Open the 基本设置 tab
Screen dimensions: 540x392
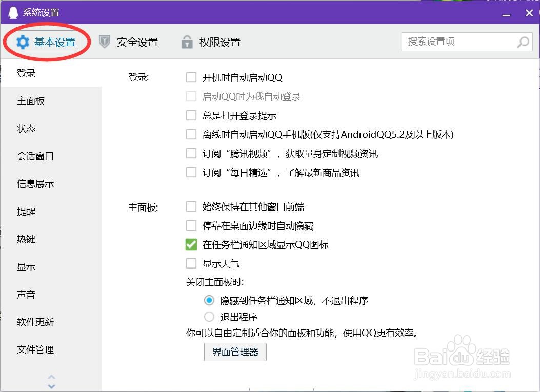(x=47, y=42)
